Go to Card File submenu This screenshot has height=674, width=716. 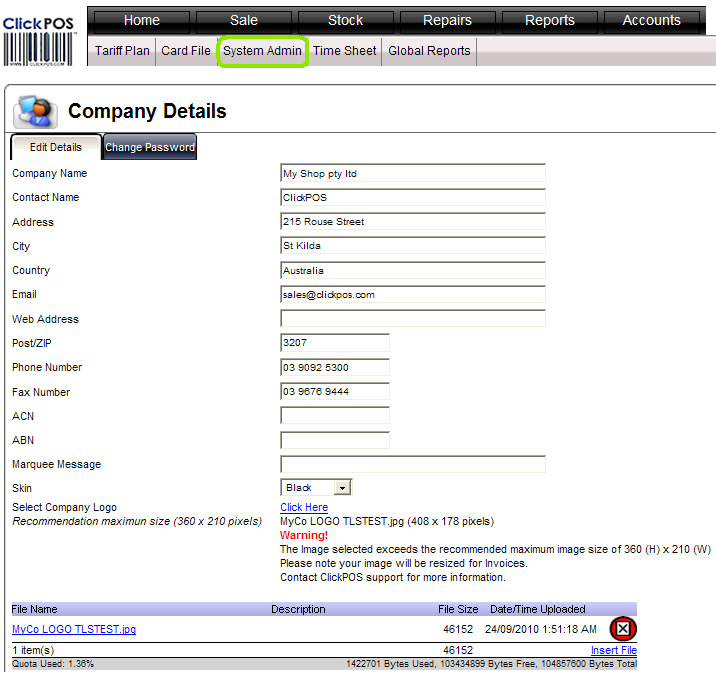(186, 51)
